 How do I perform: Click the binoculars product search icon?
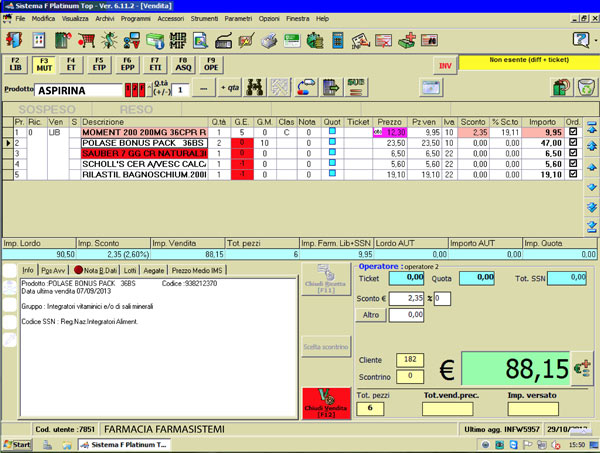tap(255, 88)
